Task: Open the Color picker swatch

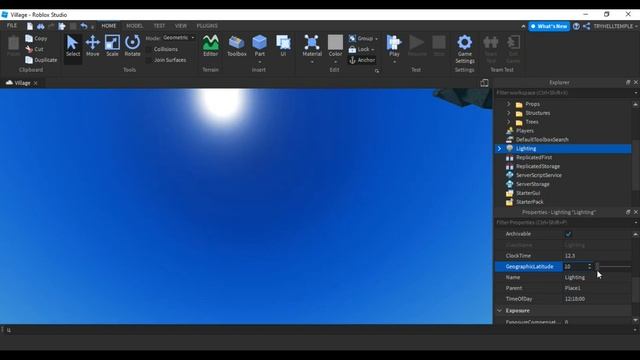Action: pos(335,42)
